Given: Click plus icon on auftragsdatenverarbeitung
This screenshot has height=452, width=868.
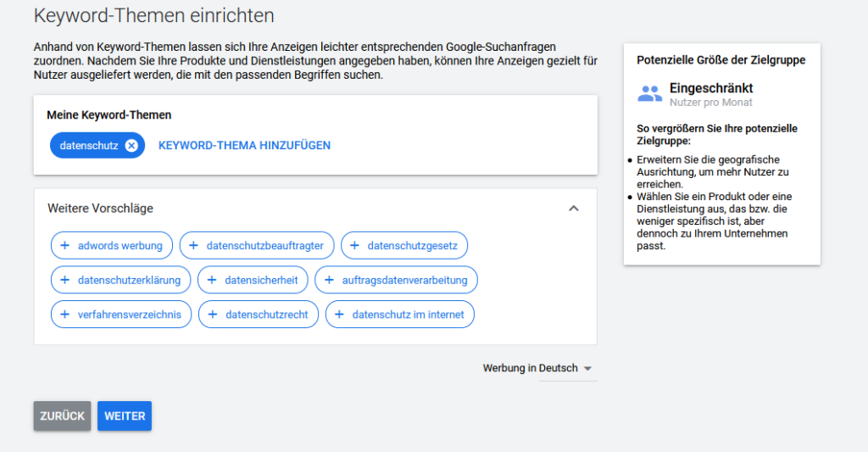Looking at the screenshot, I should click(x=329, y=280).
